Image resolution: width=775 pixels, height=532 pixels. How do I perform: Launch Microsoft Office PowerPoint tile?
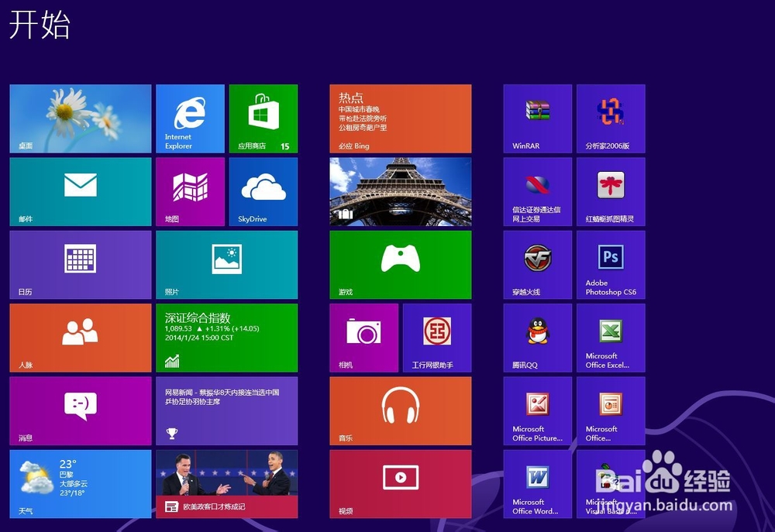point(611,411)
